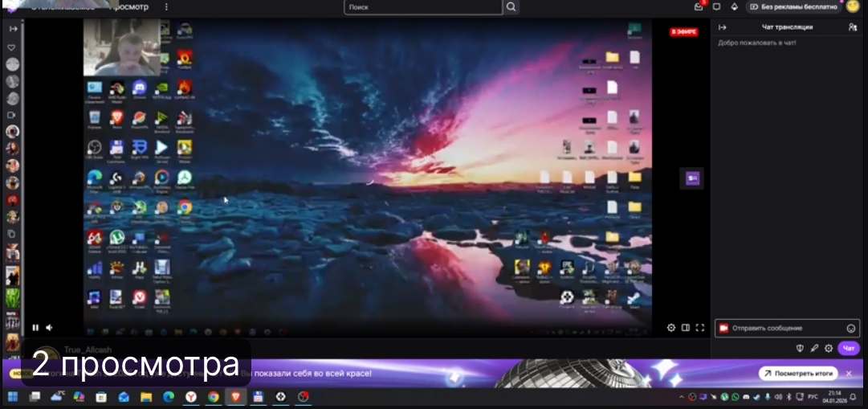Toggle fullscreen for the player

coord(699,328)
